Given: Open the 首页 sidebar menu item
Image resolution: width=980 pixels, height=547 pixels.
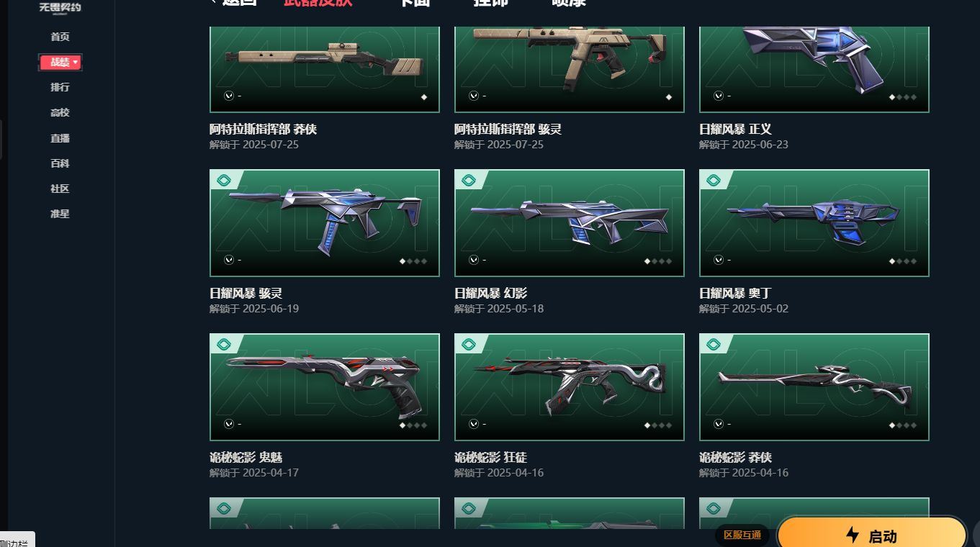Looking at the screenshot, I should tap(60, 37).
